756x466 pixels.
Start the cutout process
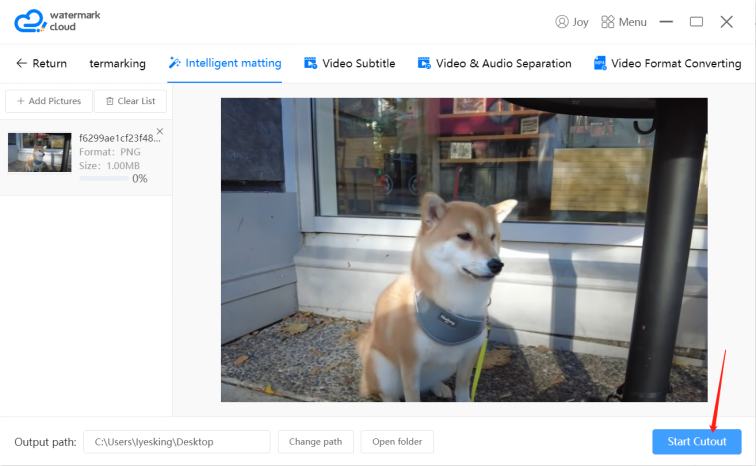[x=697, y=441]
